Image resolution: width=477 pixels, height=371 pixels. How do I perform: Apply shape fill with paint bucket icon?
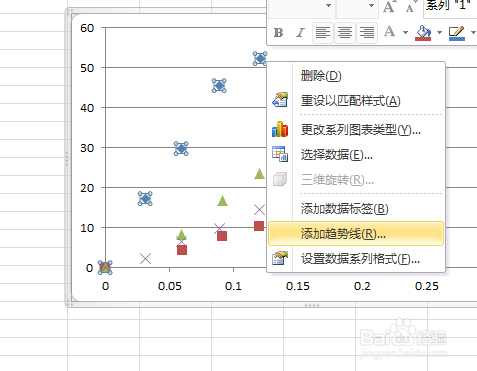click(423, 33)
